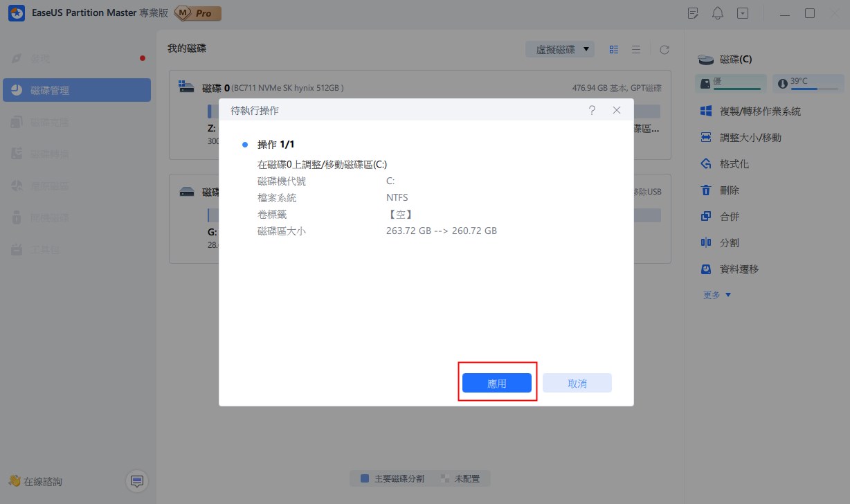Choose 格式化 from the right panel
This screenshot has width=850, height=504.
pyautogui.click(x=734, y=164)
